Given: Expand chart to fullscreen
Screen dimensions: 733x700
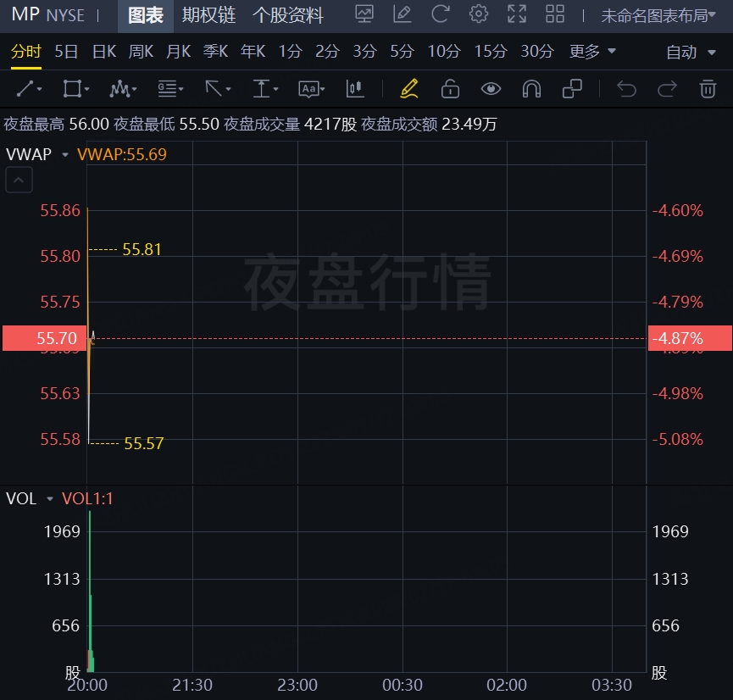Looking at the screenshot, I should (x=516, y=14).
